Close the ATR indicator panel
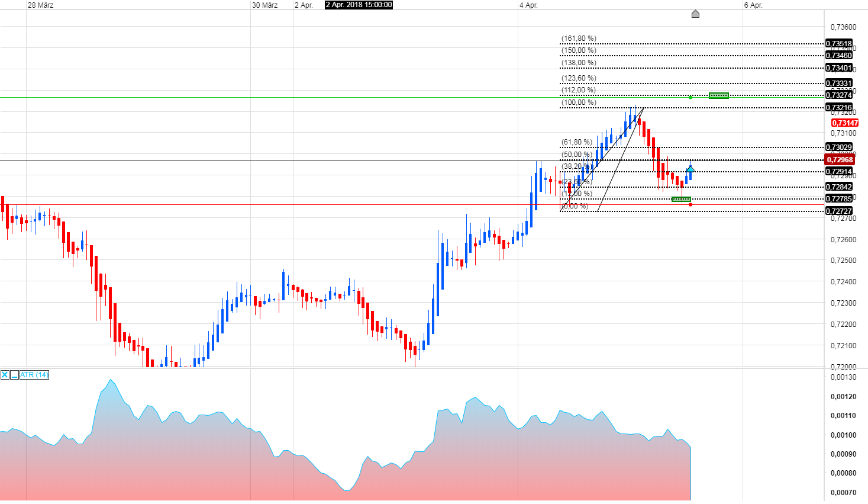 tap(5, 375)
